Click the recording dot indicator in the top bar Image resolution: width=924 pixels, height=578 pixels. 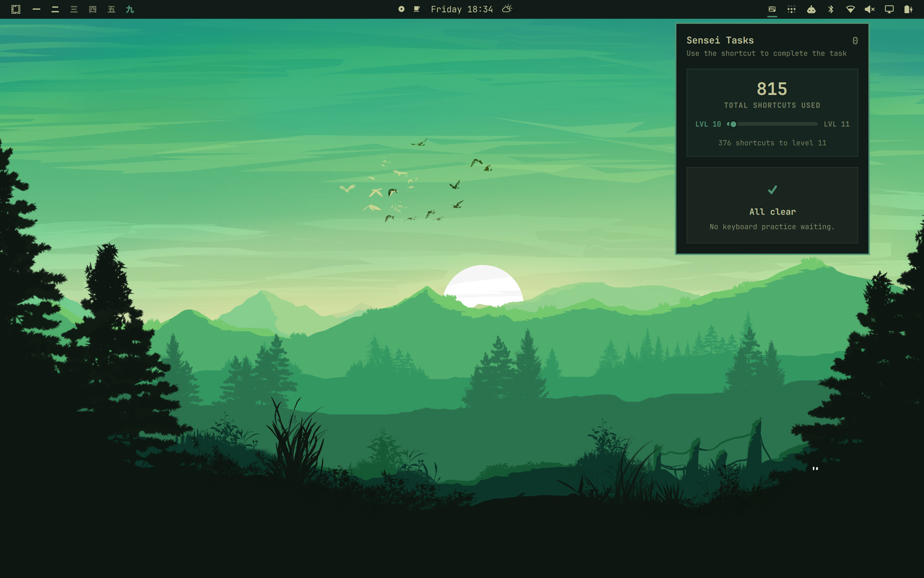click(x=401, y=9)
